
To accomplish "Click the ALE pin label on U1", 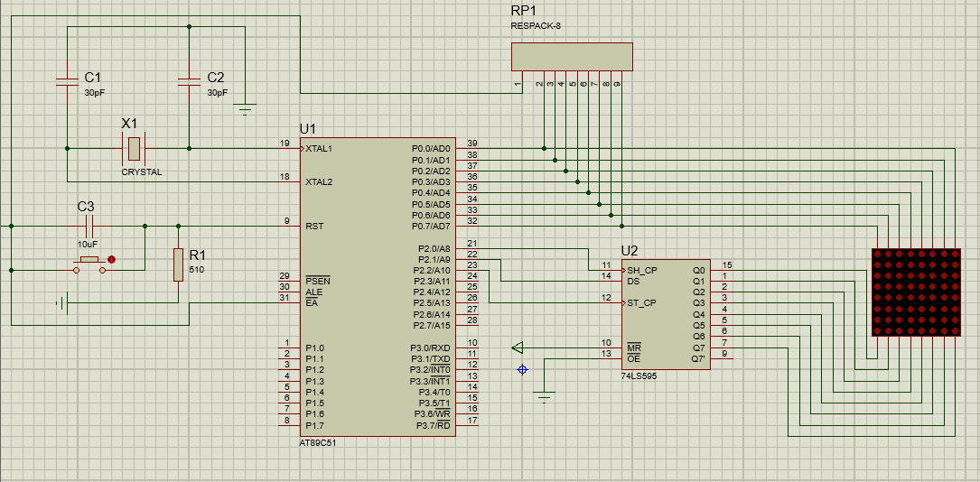I will pos(313,292).
